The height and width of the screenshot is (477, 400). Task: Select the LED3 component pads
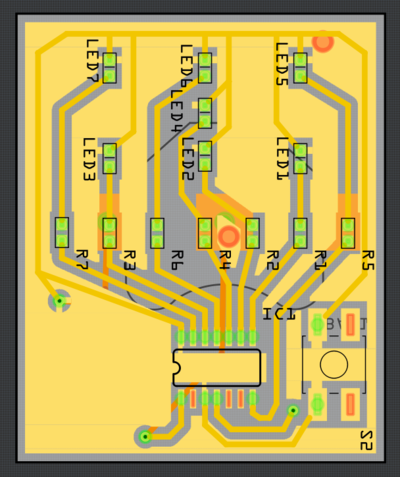[110, 159]
